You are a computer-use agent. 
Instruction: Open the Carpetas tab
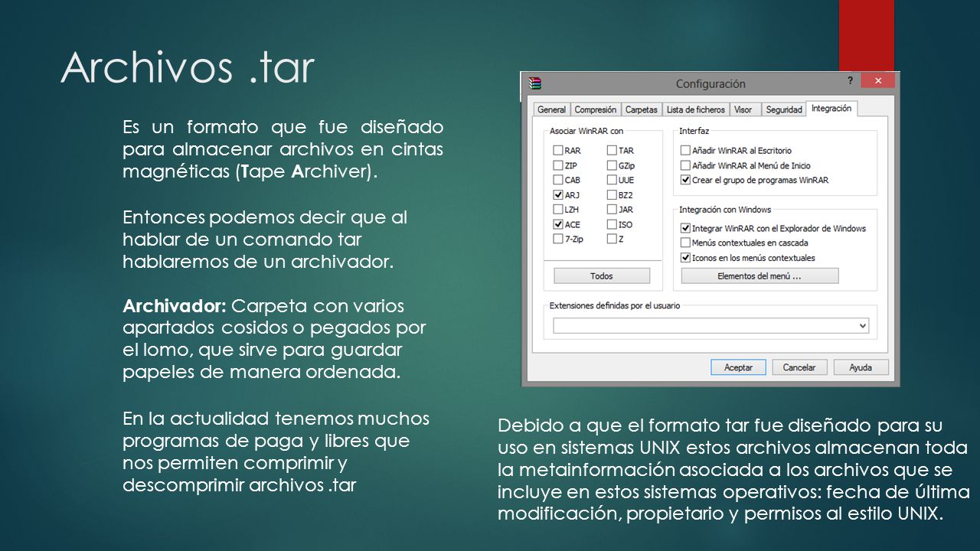point(641,109)
